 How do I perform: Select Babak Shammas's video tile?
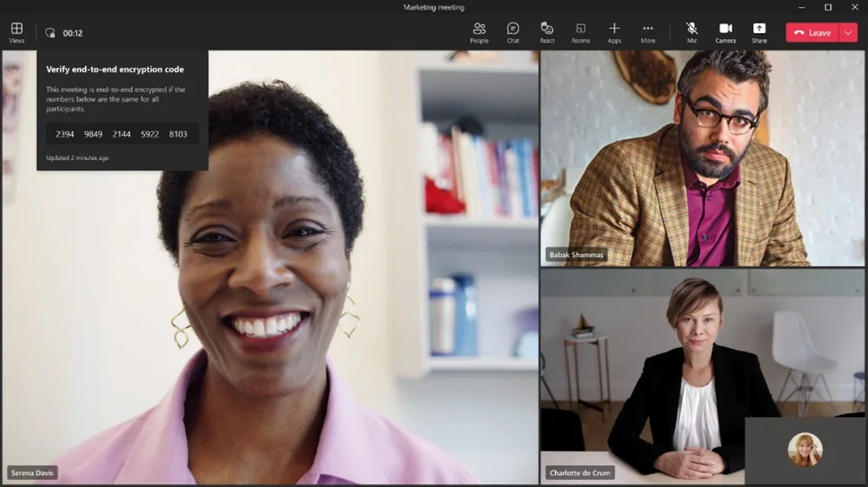(x=703, y=157)
